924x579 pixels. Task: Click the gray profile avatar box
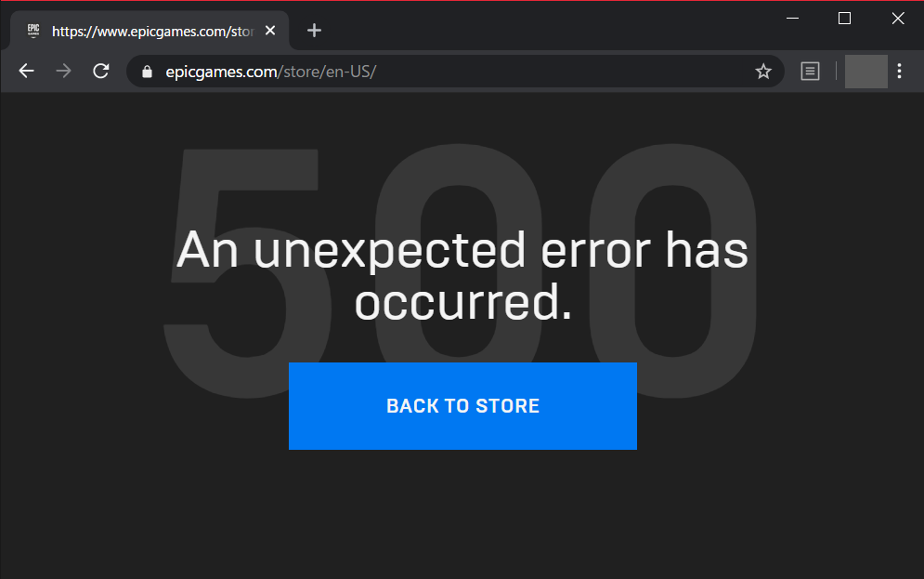coord(866,72)
